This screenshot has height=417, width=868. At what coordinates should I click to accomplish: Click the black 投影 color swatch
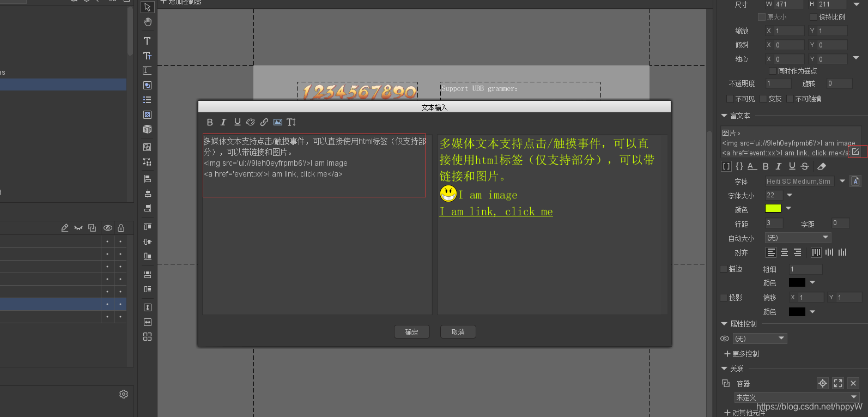[797, 312]
